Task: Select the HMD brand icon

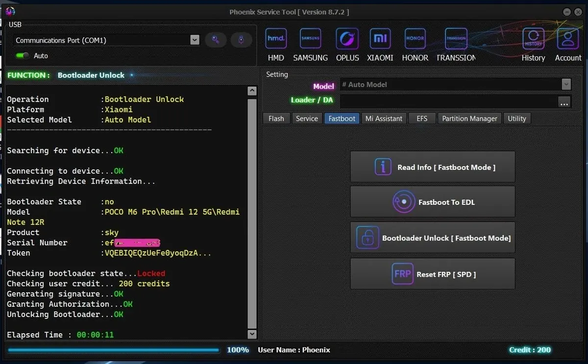Action: tap(276, 39)
